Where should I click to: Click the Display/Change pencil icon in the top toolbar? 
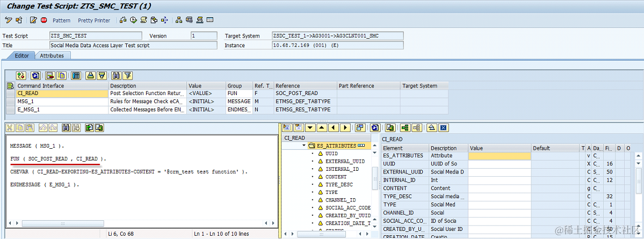[8, 20]
